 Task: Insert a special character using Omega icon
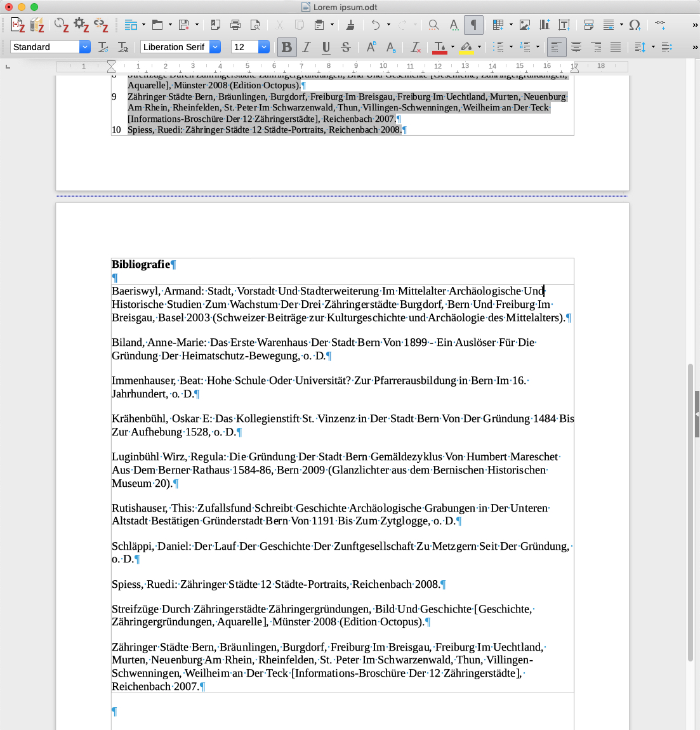tap(635, 25)
